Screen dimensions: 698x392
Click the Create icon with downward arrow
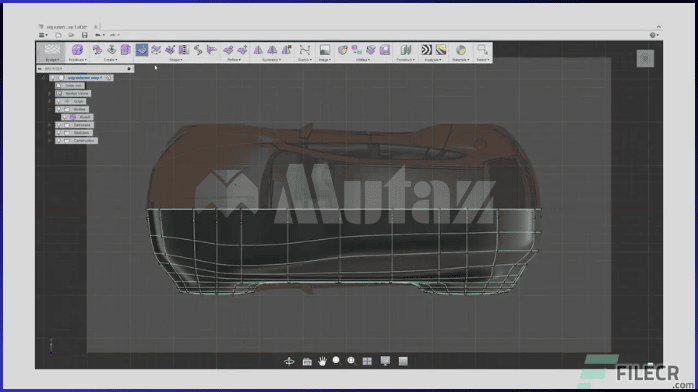pyautogui.click(x=111, y=50)
